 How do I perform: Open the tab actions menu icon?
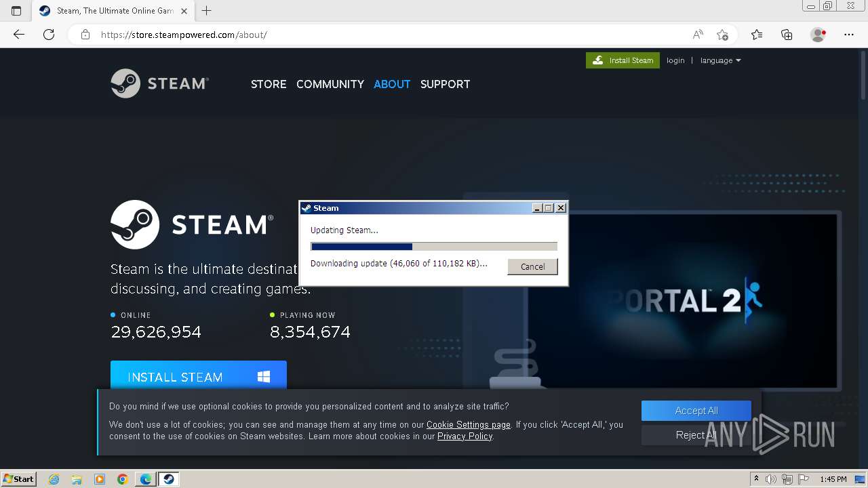(x=16, y=11)
